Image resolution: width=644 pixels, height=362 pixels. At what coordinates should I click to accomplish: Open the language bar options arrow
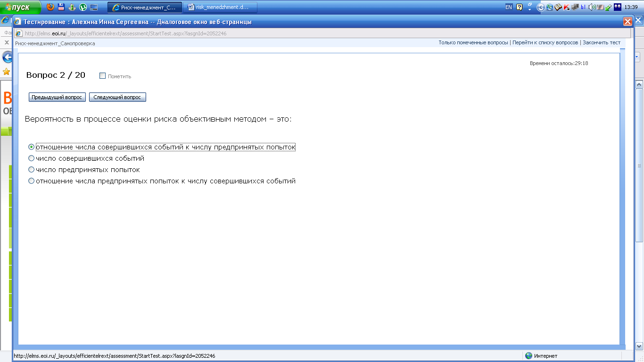(530, 9)
